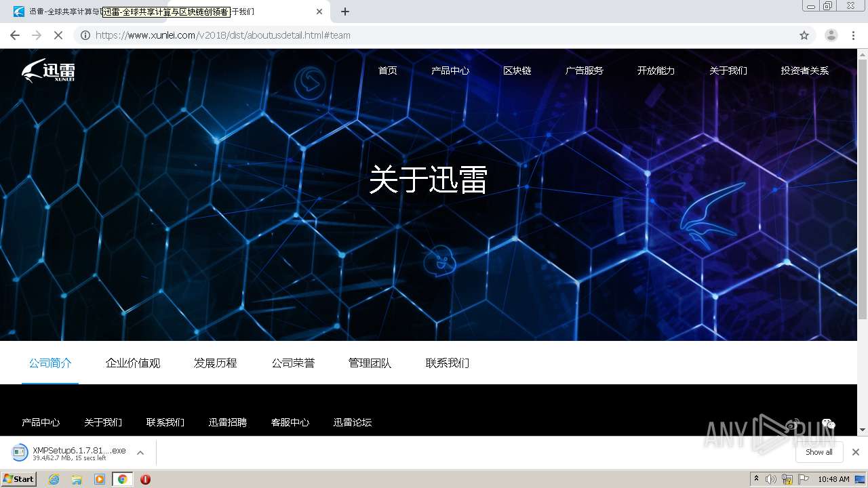Click the Xunlei logo in header

pyautogui.click(x=48, y=70)
